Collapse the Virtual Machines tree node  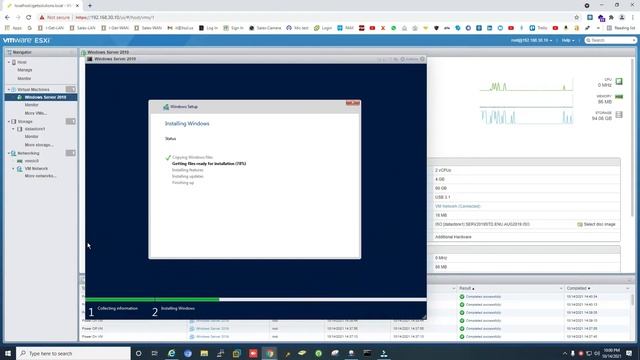tap(9, 89)
